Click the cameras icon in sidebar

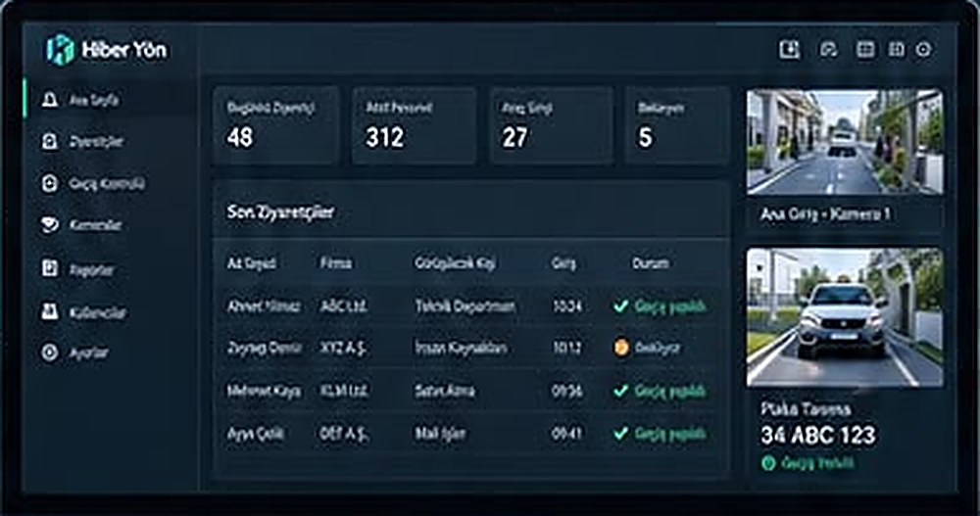point(49,225)
